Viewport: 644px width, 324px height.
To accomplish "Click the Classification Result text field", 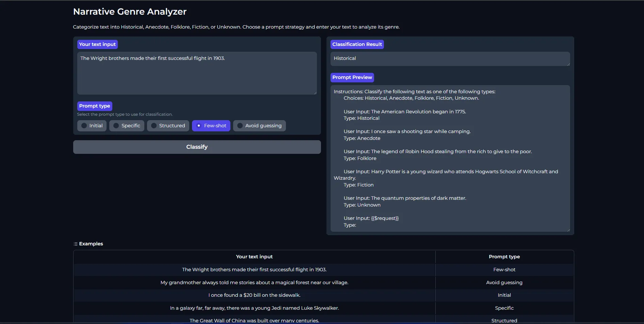I will (450, 59).
